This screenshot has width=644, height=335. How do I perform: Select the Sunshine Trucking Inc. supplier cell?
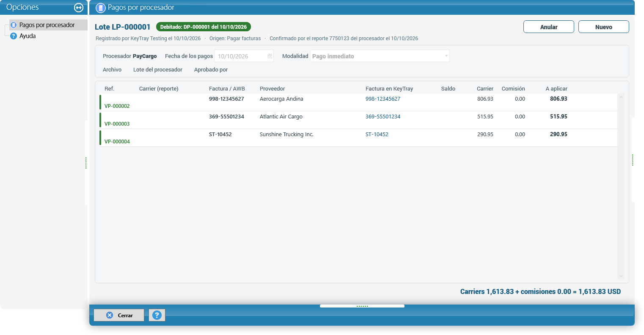[286, 135]
